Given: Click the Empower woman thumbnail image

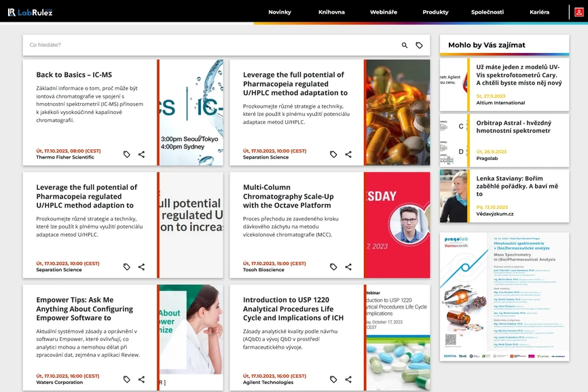Looking at the screenshot, I should (x=191, y=338).
